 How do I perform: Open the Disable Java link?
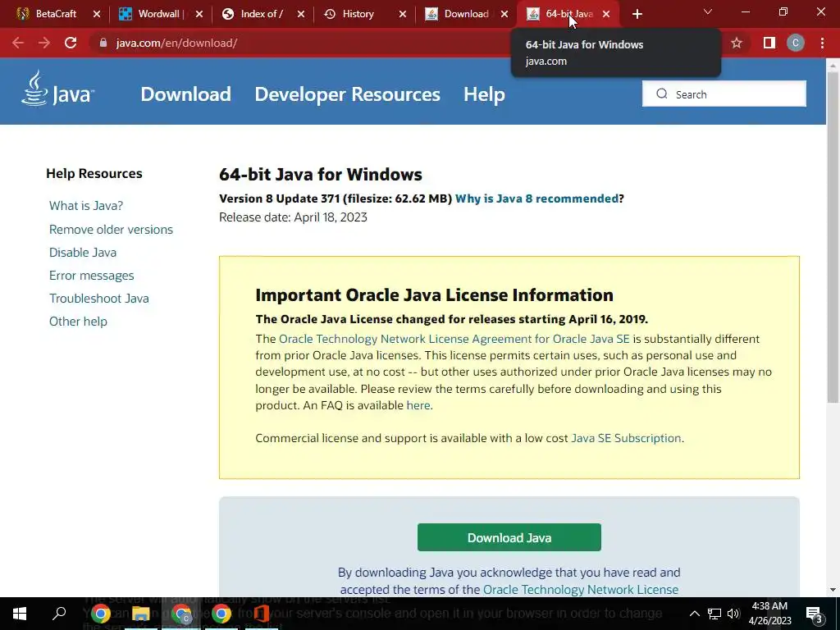83,253
